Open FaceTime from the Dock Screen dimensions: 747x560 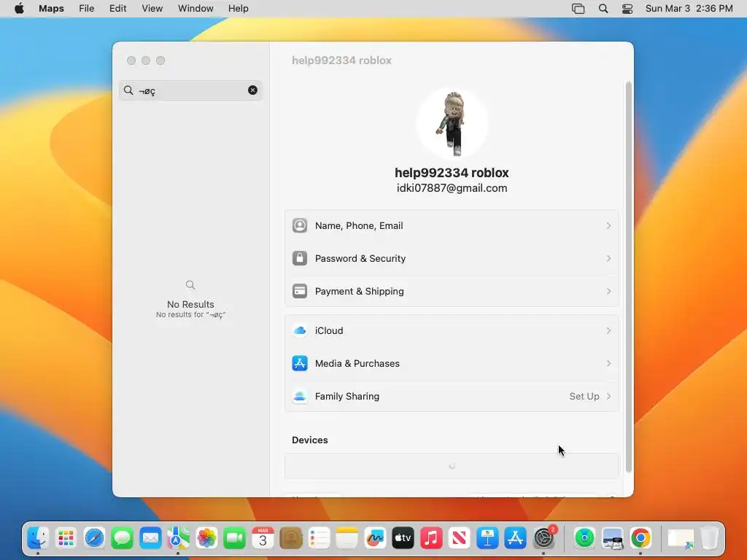pos(234,538)
